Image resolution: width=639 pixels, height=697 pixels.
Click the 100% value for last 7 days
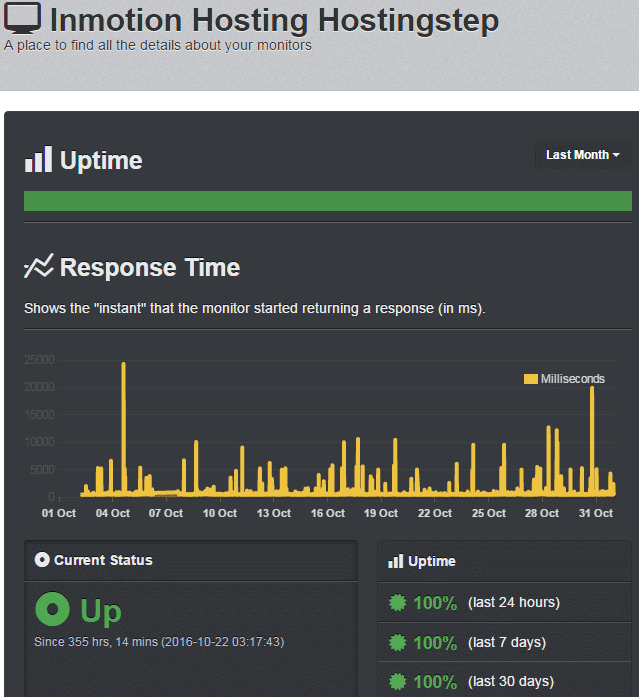pos(435,642)
